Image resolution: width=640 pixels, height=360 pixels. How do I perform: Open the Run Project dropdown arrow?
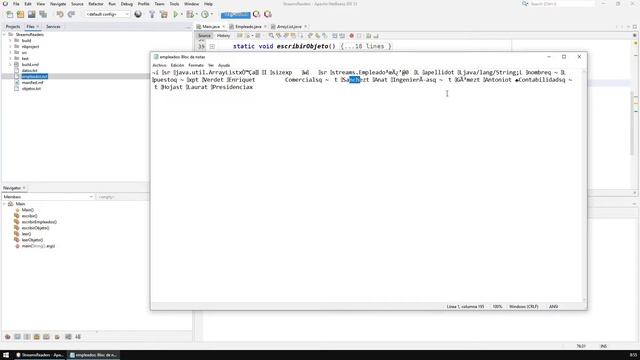click(x=182, y=14)
